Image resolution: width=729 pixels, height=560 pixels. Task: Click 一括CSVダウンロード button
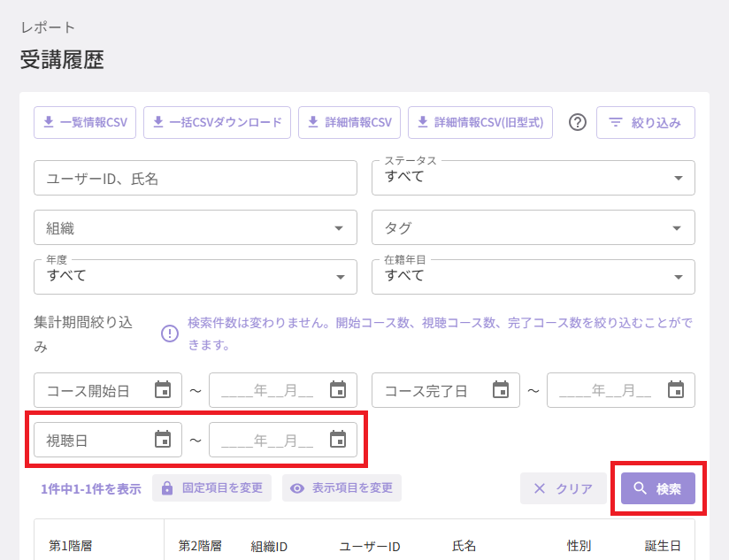[217, 123]
